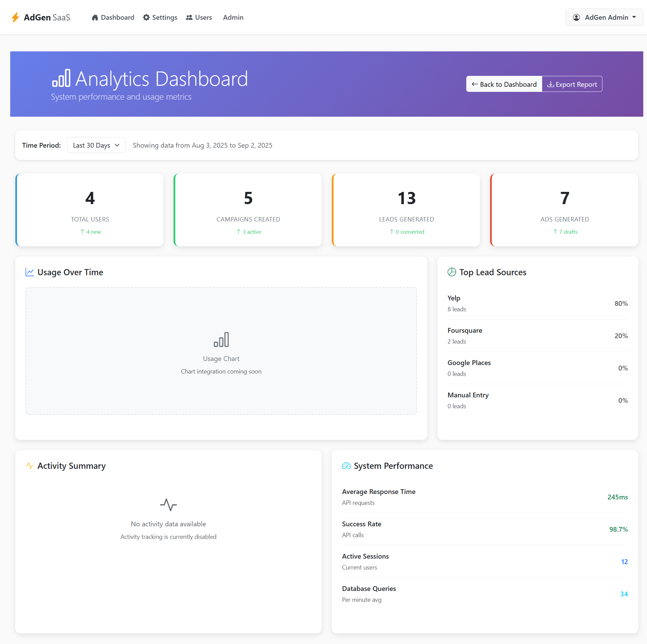Click the people icon beside Users

point(189,17)
